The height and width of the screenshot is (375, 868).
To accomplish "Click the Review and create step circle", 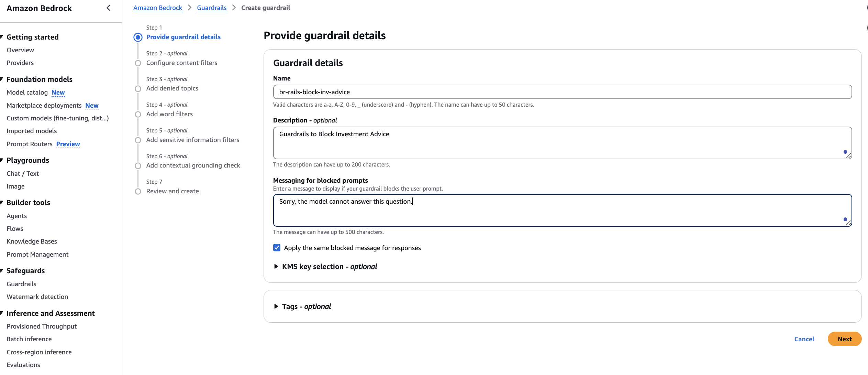I will click(138, 191).
